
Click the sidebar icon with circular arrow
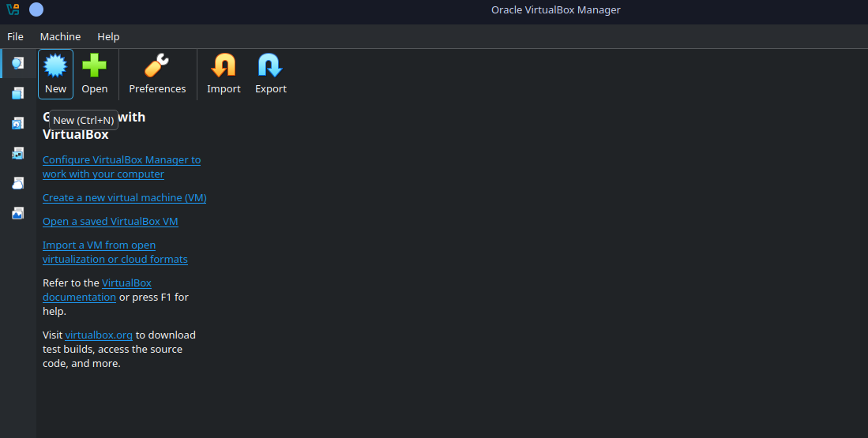point(17,123)
